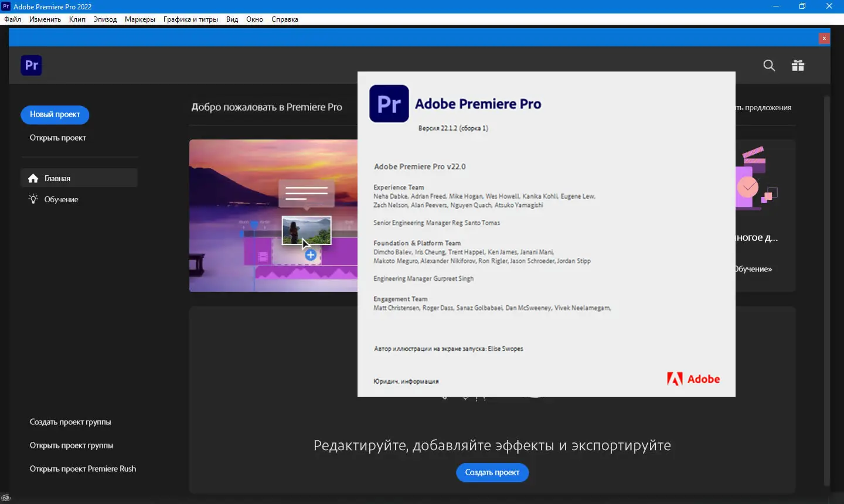
Task: Select the Главная tab in the sidebar
Action: pos(79,178)
